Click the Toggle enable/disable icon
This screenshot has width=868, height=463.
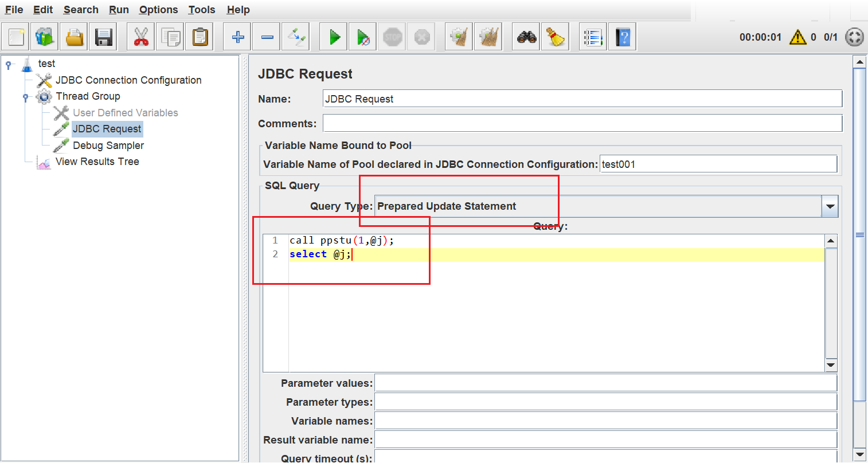coord(296,37)
